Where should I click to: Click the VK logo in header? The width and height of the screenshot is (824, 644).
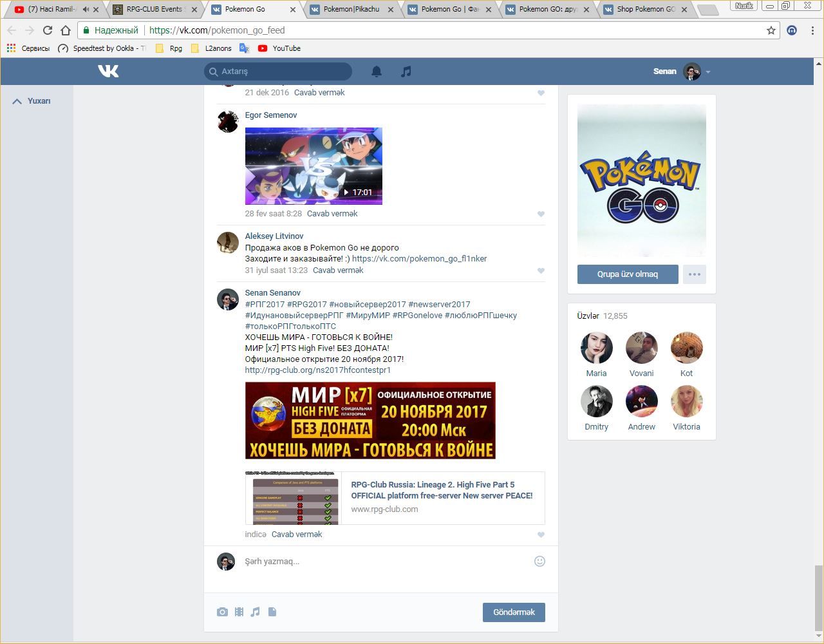coord(108,71)
